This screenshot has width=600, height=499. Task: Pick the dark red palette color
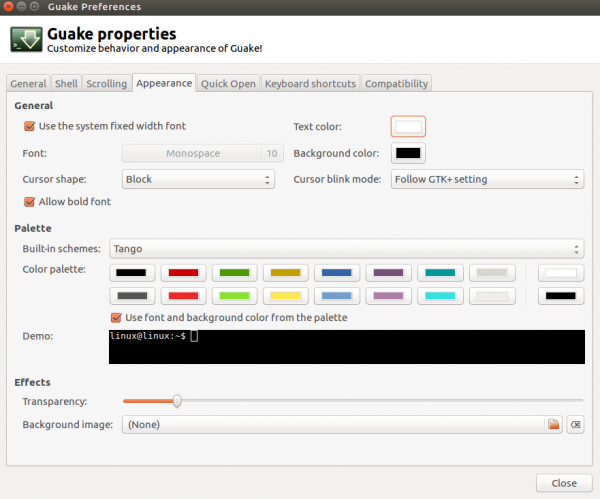183,273
